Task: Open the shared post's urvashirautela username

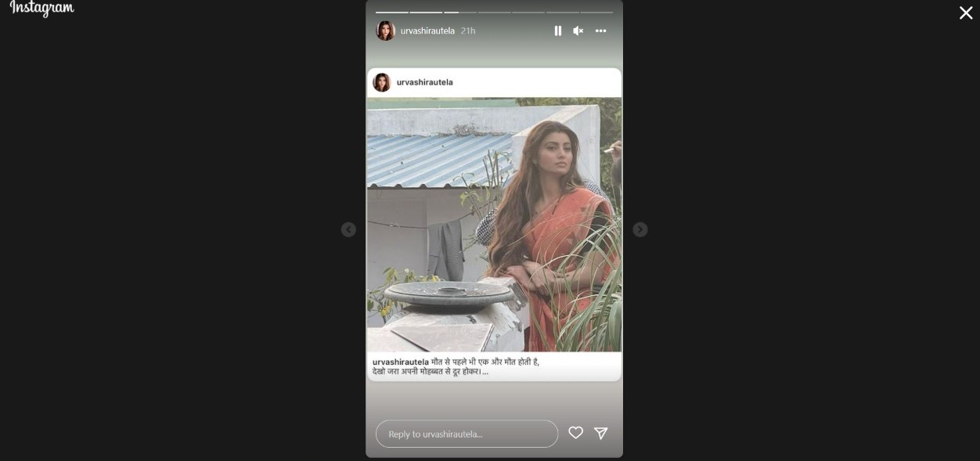Action: coord(424,82)
